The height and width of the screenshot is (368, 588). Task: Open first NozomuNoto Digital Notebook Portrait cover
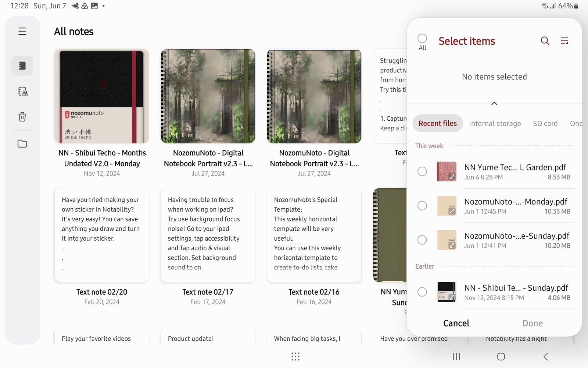pyautogui.click(x=208, y=96)
